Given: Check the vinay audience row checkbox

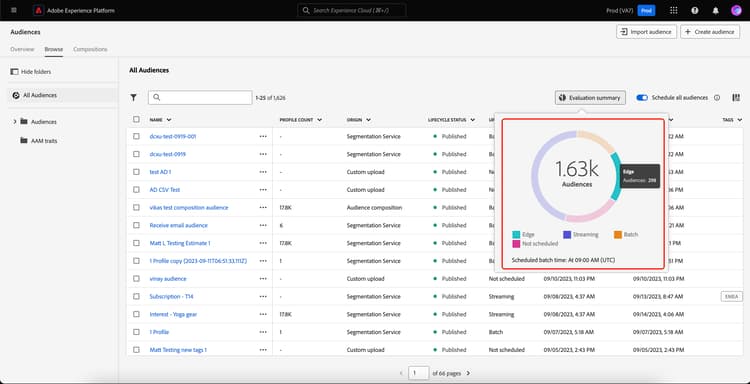Looking at the screenshot, I should pos(136,279).
